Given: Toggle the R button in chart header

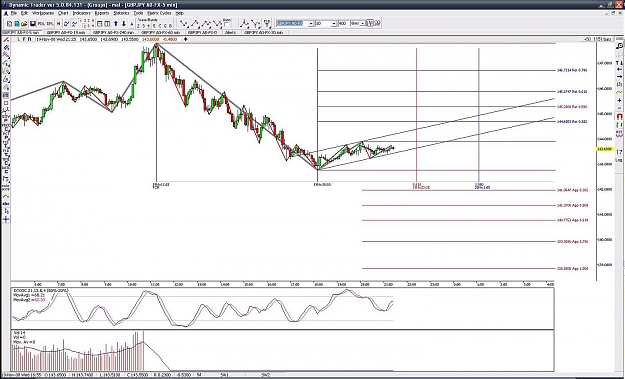Looking at the screenshot, I should pyautogui.click(x=29, y=39).
